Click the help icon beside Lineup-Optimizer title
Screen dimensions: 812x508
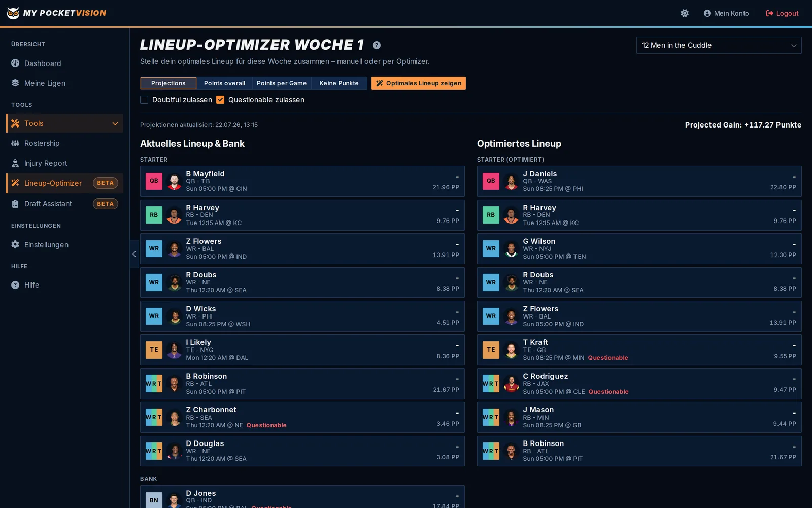377,45
